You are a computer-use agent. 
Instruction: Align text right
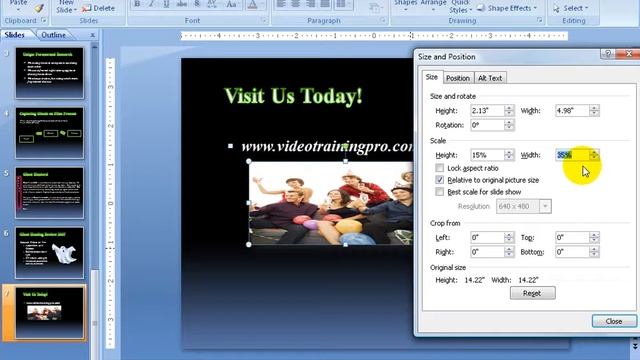point(310,4)
